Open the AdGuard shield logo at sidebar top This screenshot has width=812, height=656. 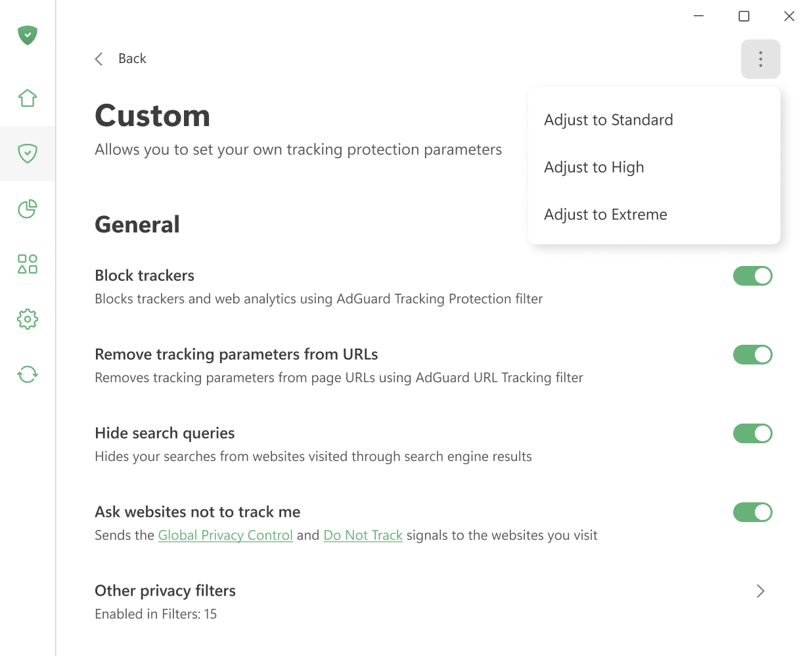coord(27,35)
